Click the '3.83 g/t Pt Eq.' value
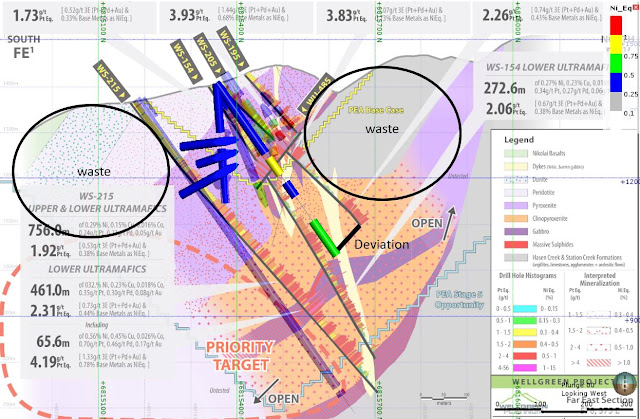 coord(344,16)
